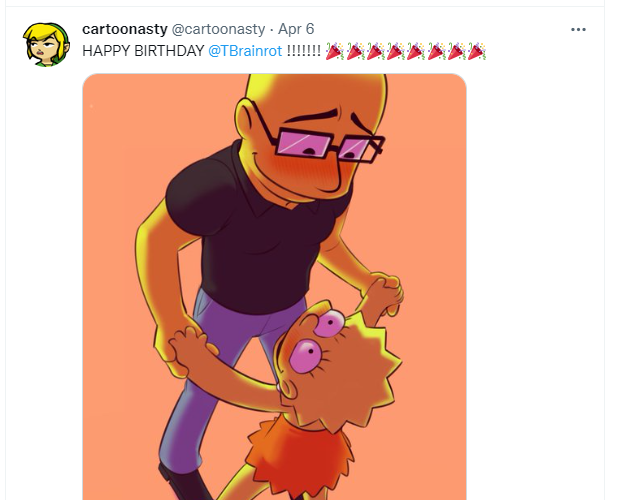Click the fourth party popper emoji
626x500 pixels.
tap(395, 51)
